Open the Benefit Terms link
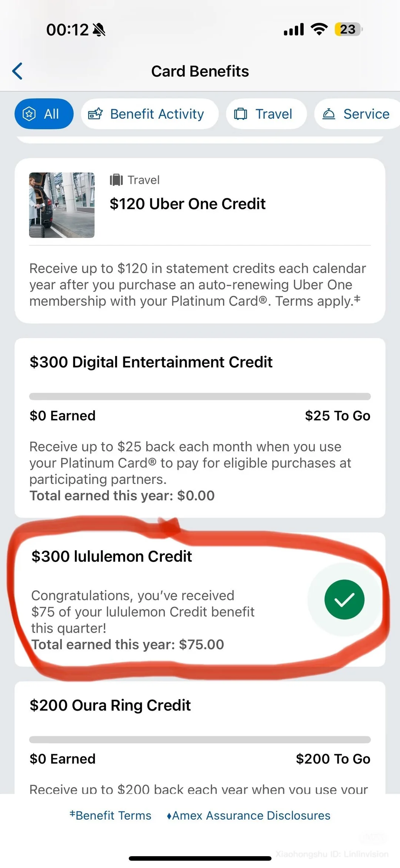Image resolution: width=400 pixels, height=868 pixels. tap(110, 815)
